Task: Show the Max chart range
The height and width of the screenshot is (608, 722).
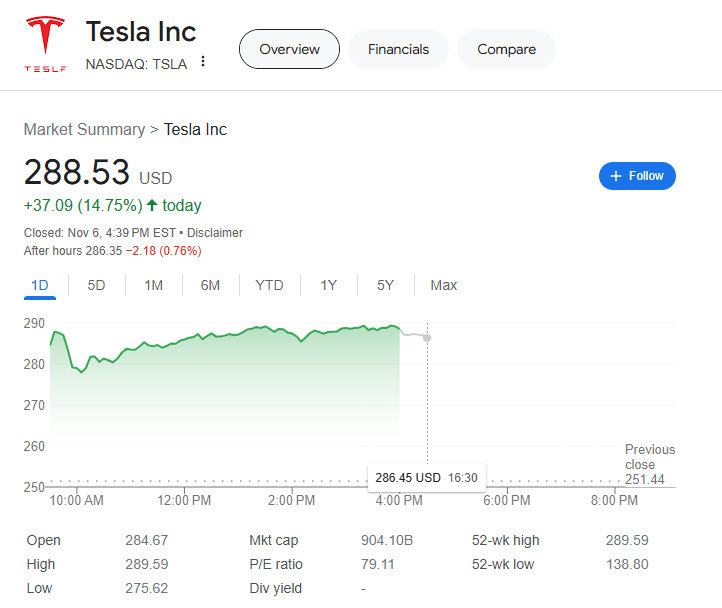Action: coord(443,286)
